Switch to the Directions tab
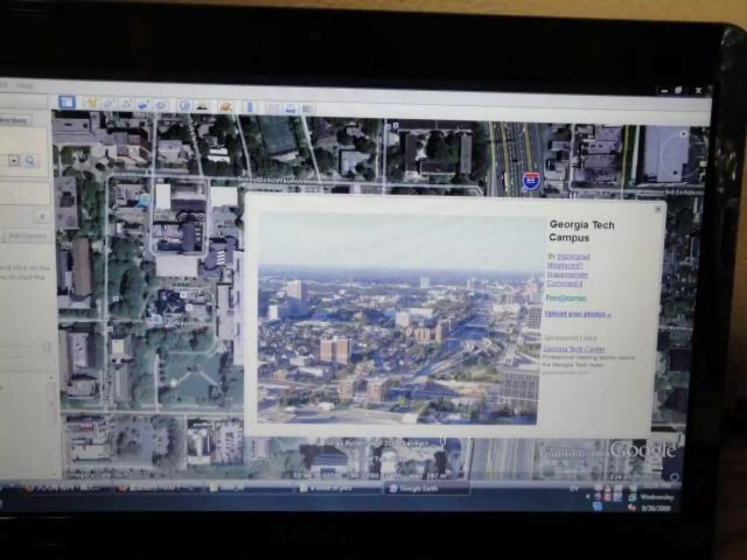The height and width of the screenshot is (560, 747). 13,120
